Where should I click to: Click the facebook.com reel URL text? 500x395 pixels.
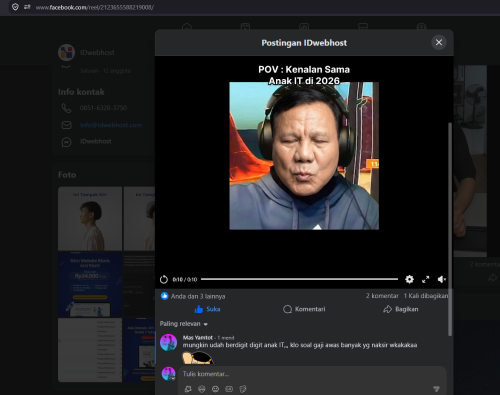pos(95,7)
